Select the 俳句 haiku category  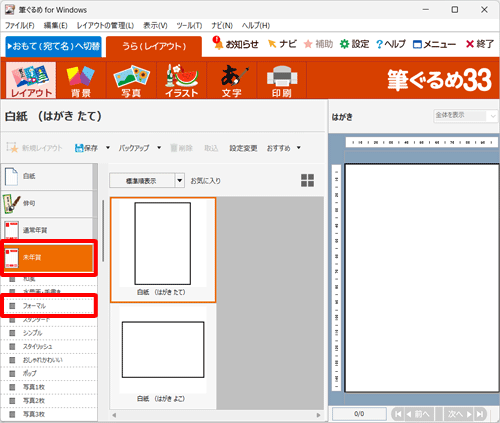(48, 203)
